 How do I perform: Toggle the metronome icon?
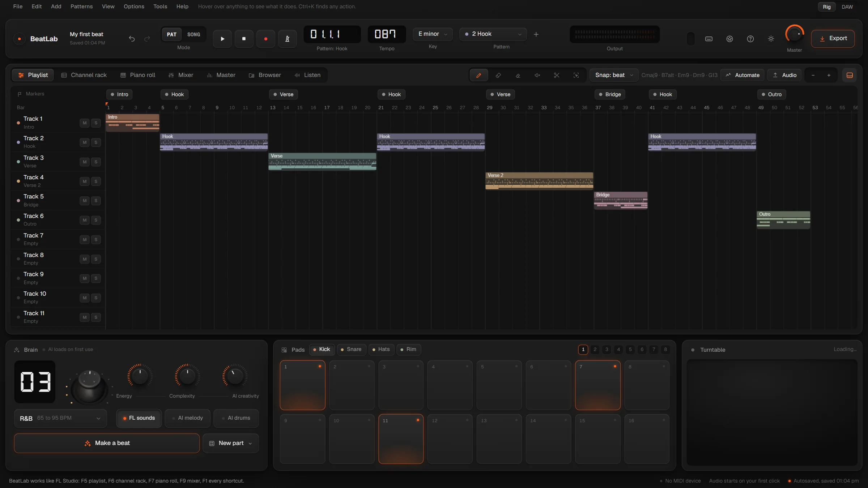(287, 39)
